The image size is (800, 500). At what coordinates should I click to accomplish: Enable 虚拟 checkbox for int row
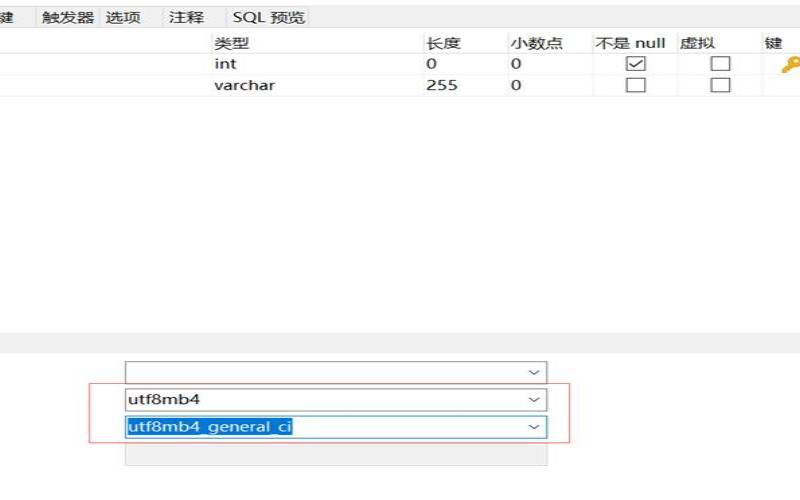click(x=720, y=64)
